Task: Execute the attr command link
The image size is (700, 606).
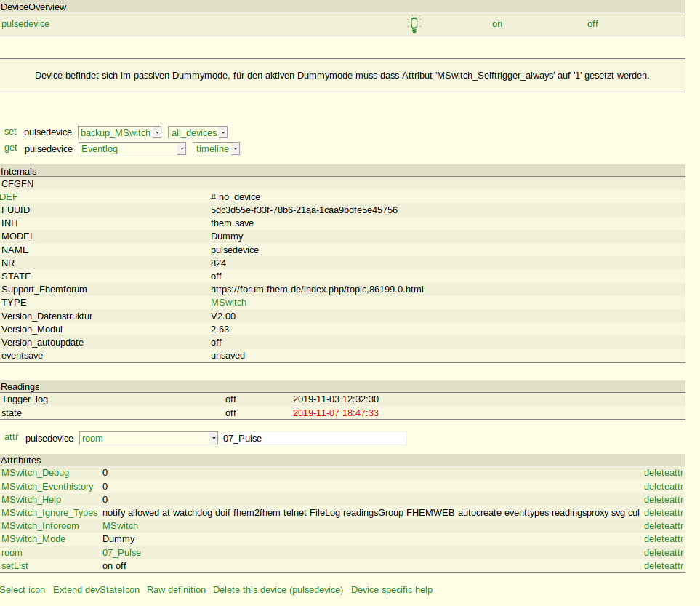Action: (x=11, y=437)
